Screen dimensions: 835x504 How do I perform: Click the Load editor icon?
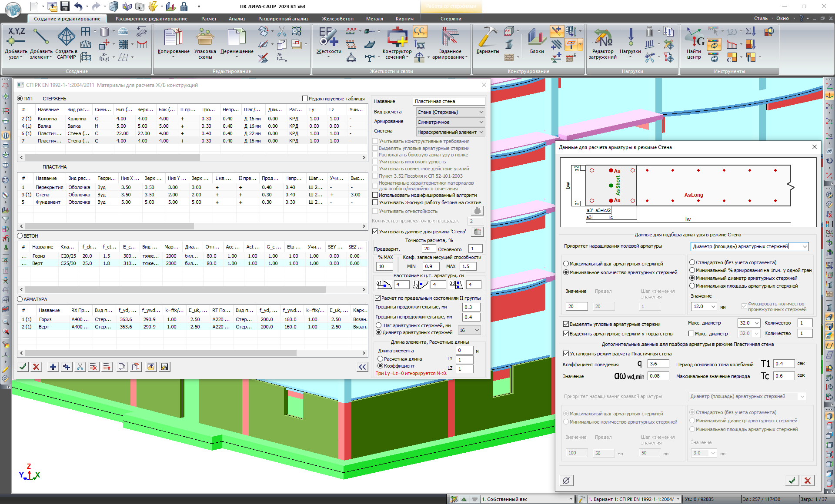(602, 38)
